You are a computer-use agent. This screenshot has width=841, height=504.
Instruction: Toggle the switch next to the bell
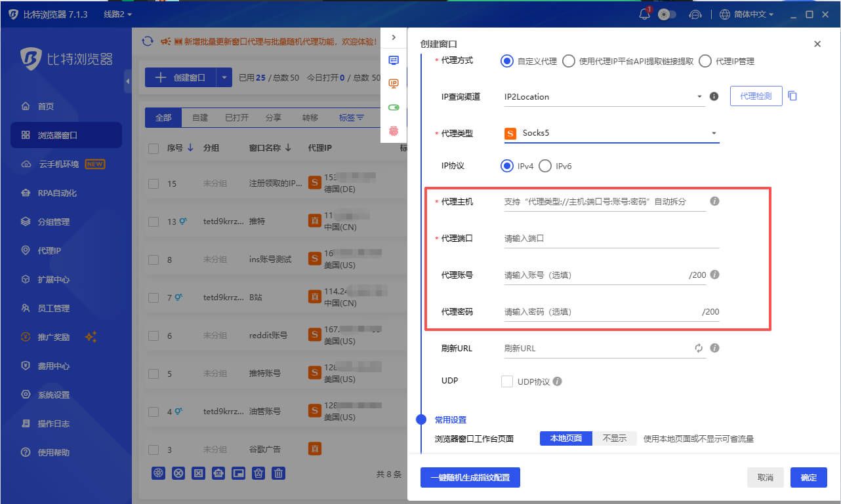pos(667,14)
